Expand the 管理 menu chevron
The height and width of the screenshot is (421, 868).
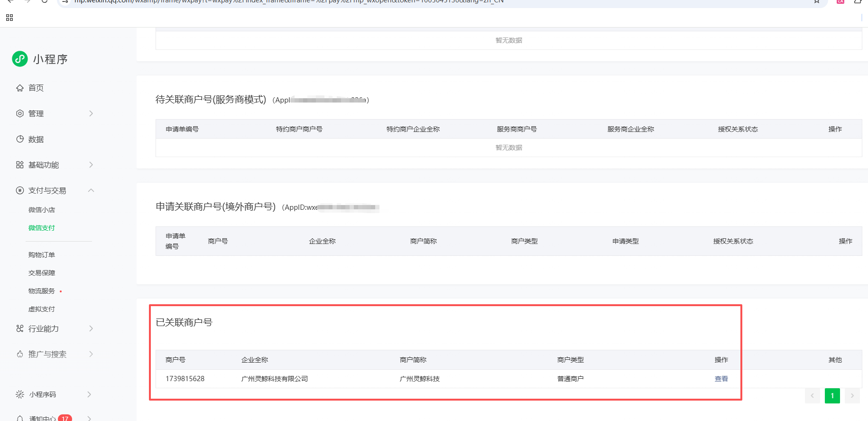point(91,113)
